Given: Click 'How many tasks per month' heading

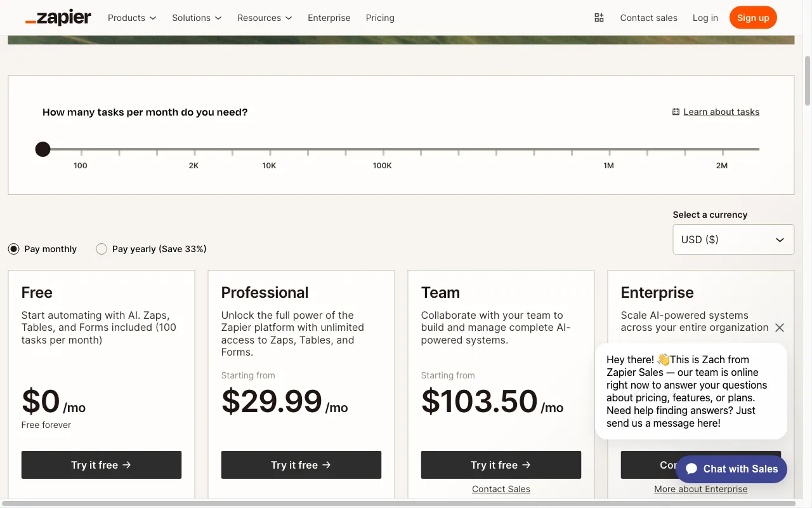Looking at the screenshot, I should [x=145, y=112].
